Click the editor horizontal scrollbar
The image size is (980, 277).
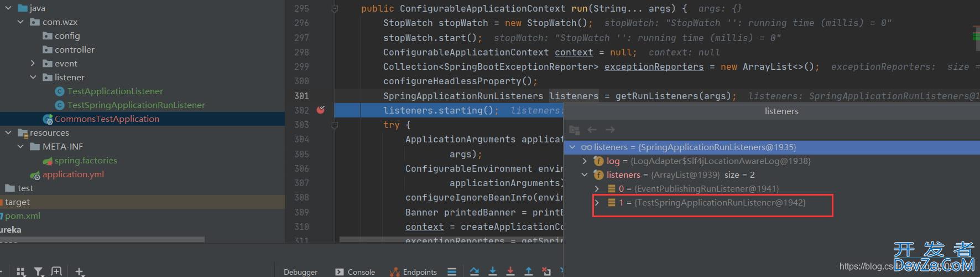[451, 240]
